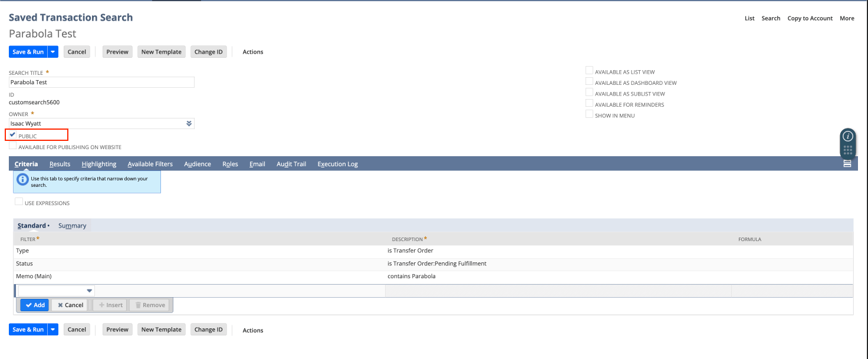Open the Roles tab
Image resolution: width=868 pixels, height=359 pixels.
pos(230,164)
